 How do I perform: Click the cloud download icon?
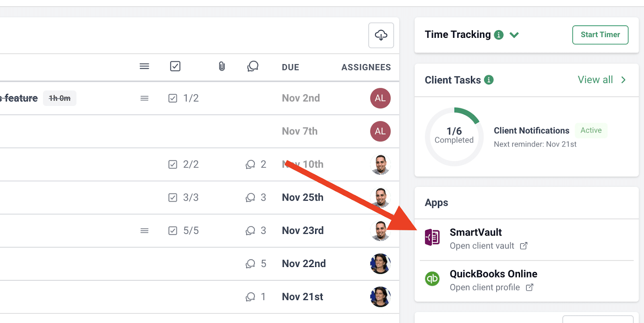[x=381, y=35]
